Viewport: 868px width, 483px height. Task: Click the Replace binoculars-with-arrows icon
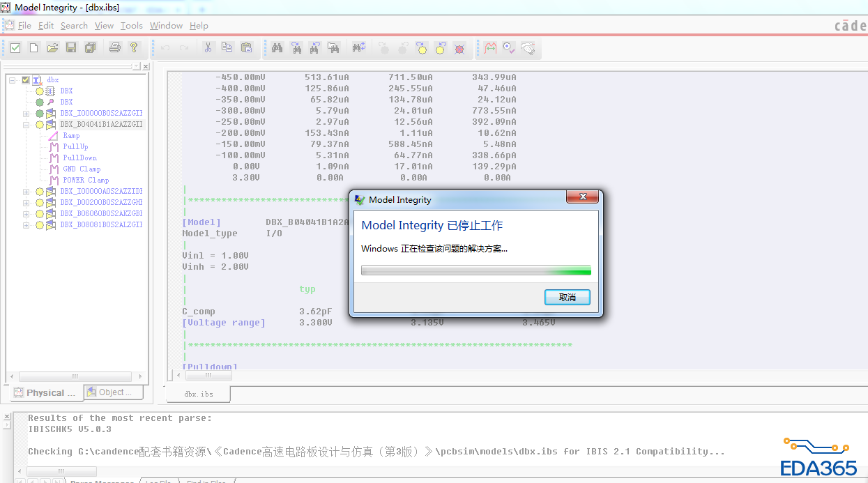[359, 48]
